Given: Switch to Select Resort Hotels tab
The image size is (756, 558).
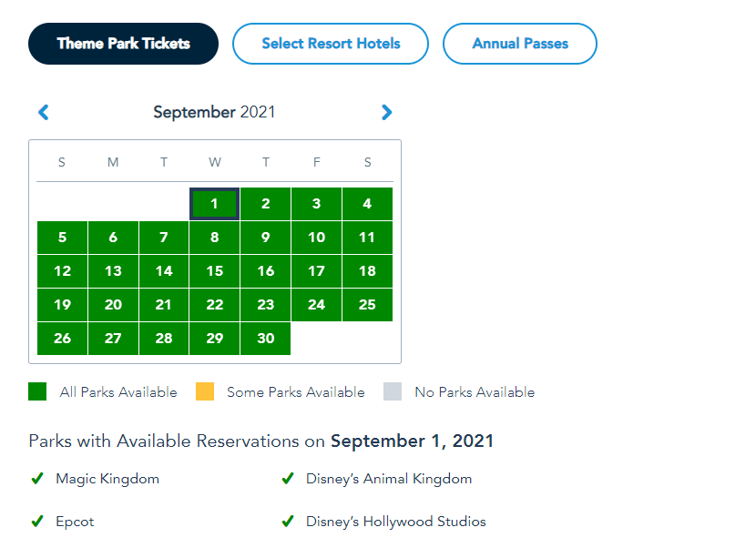Looking at the screenshot, I should point(331,44).
